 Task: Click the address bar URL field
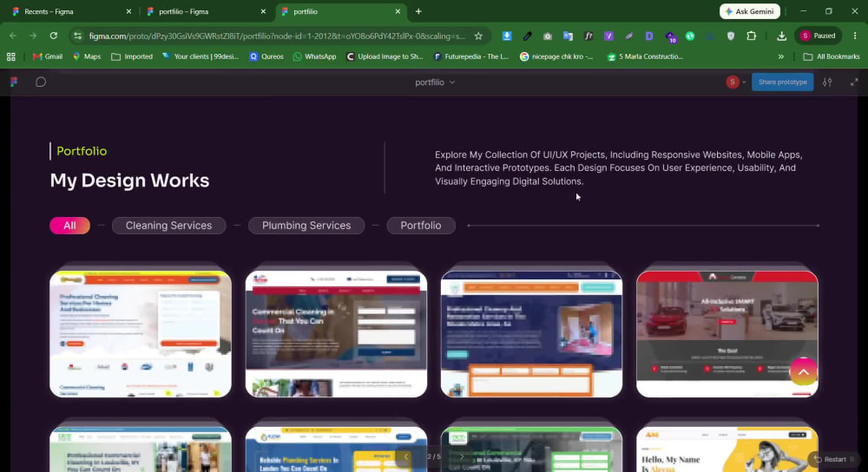(x=277, y=36)
